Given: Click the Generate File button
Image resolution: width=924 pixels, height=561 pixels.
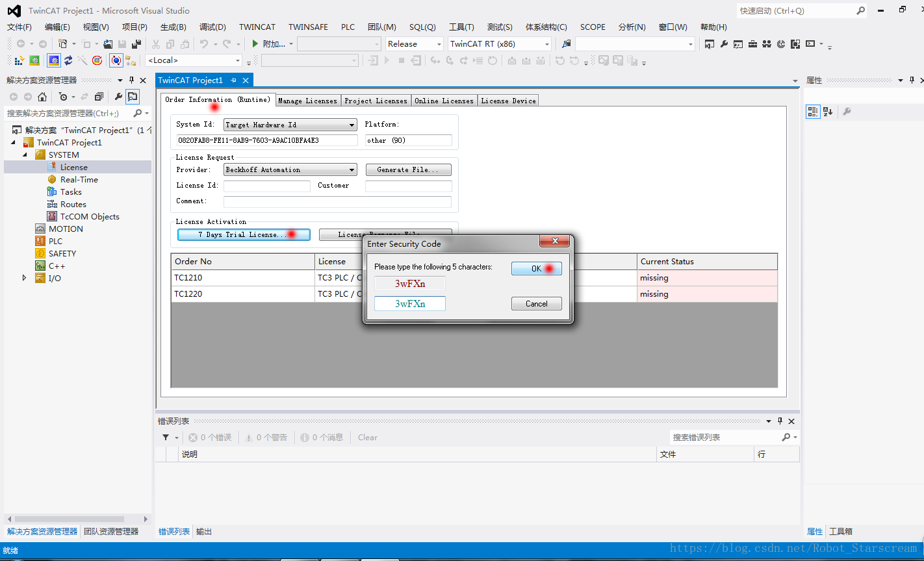Looking at the screenshot, I should (x=408, y=169).
